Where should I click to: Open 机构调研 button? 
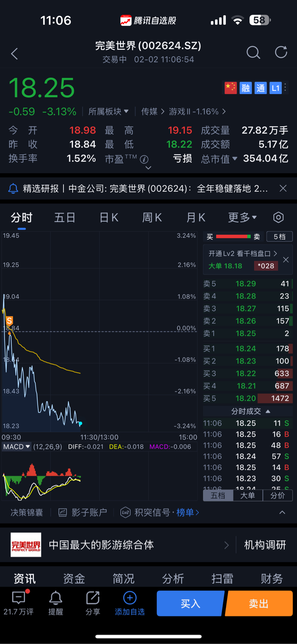pyautogui.click(x=265, y=545)
